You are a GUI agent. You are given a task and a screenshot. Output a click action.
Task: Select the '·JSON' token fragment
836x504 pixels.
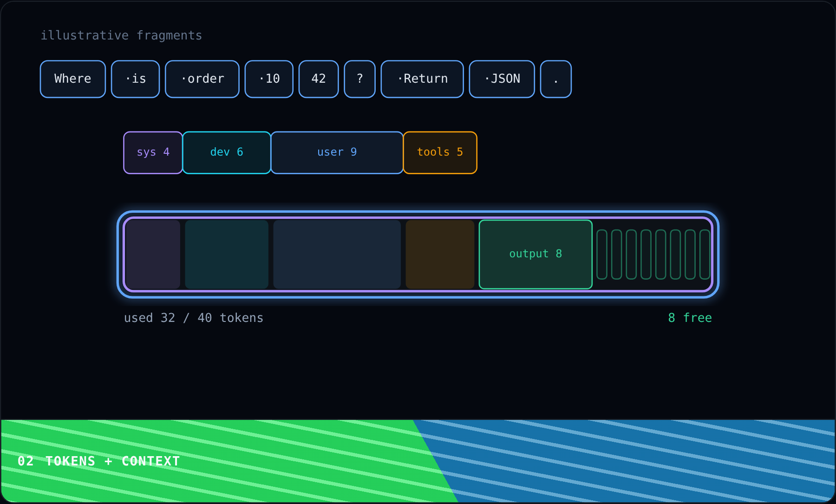(x=502, y=79)
